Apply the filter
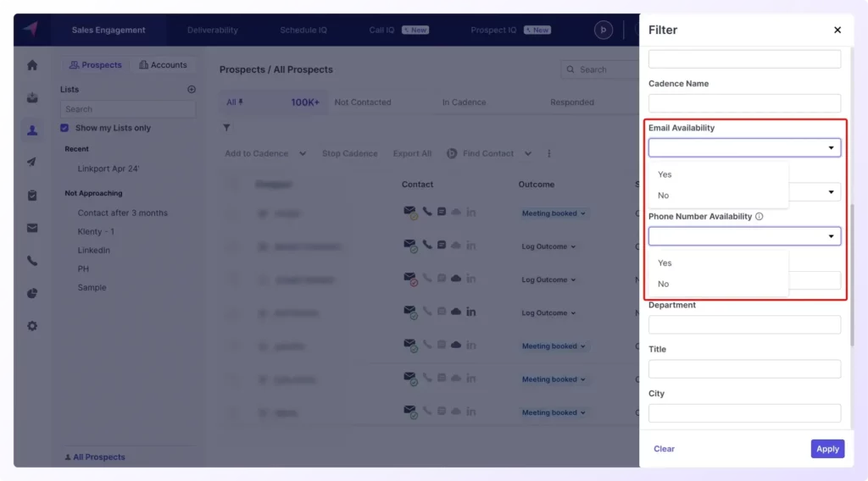Image resolution: width=868 pixels, height=481 pixels. 827,449
